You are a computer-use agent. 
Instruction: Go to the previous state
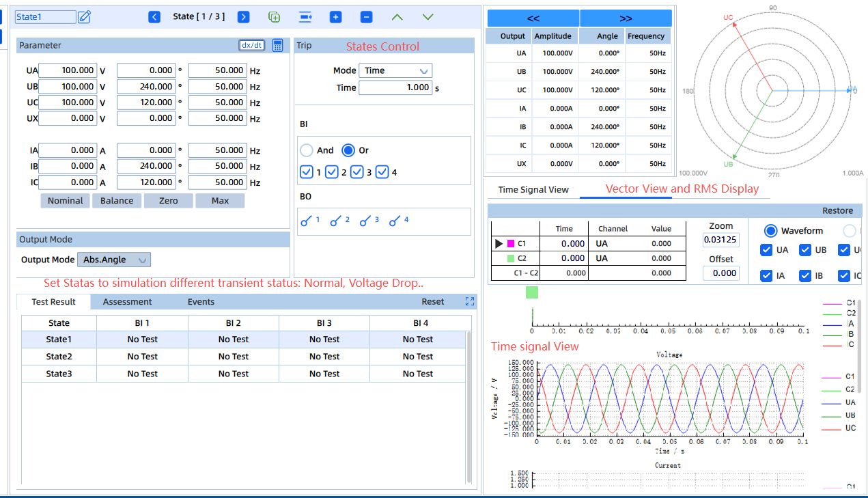pyautogui.click(x=154, y=17)
